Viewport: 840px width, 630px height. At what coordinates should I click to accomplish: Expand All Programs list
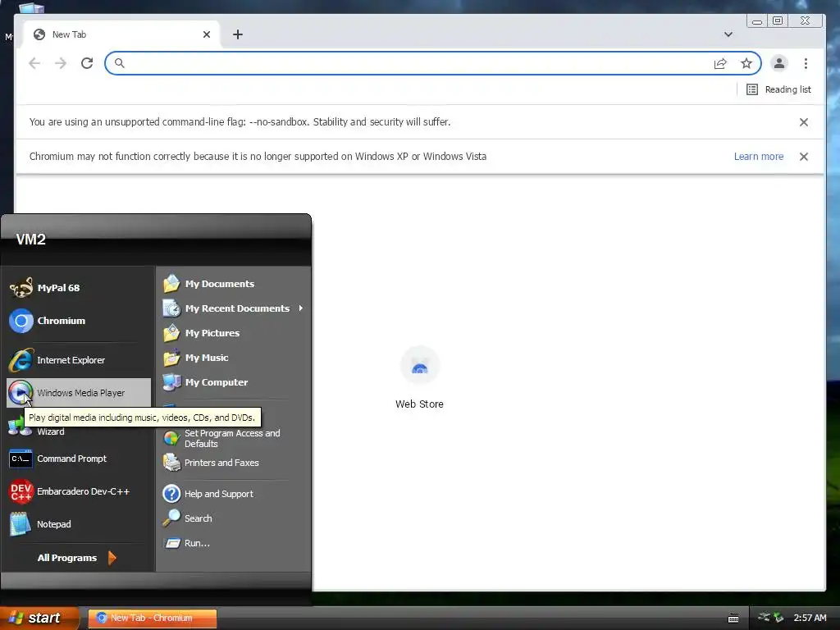[x=76, y=558]
